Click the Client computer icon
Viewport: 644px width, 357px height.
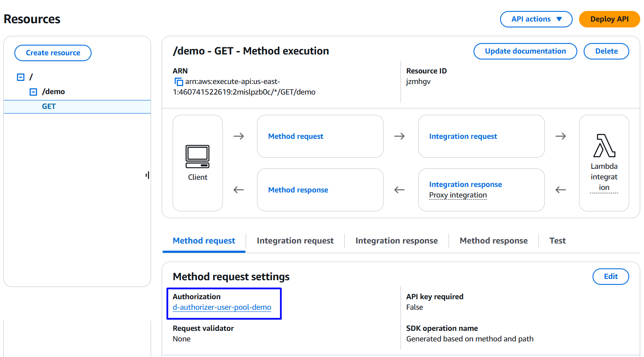(x=198, y=157)
